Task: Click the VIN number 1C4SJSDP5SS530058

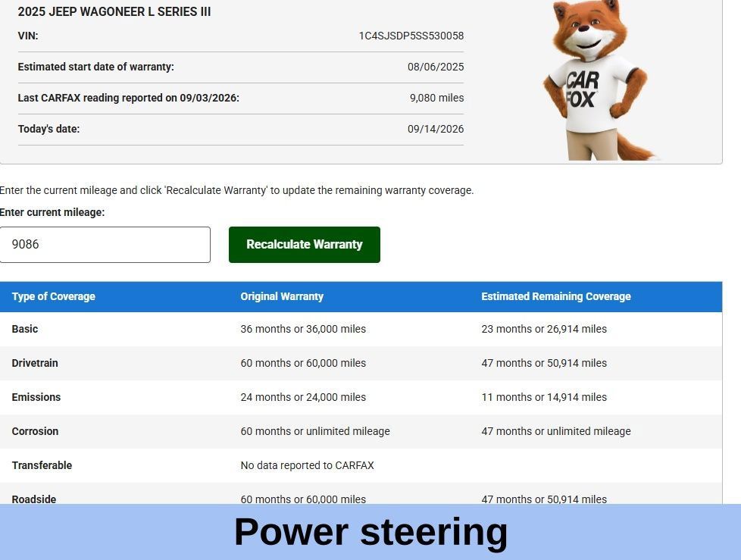Action: (x=411, y=36)
